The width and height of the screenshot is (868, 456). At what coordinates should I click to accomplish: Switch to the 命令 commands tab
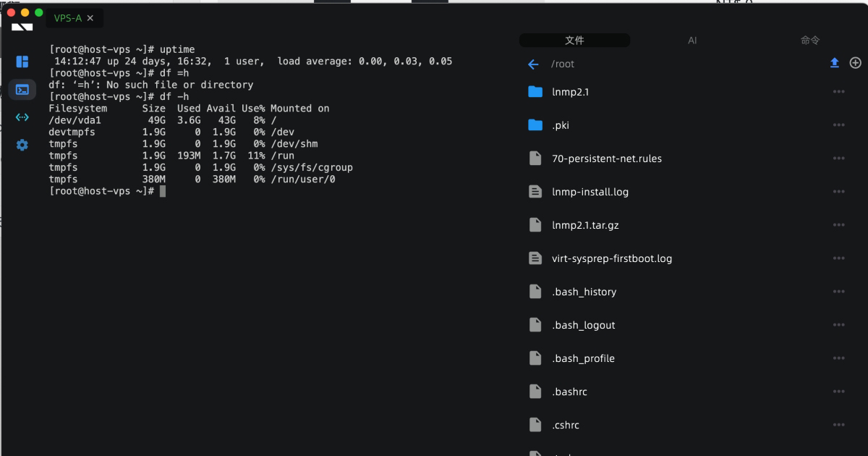[810, 40]
